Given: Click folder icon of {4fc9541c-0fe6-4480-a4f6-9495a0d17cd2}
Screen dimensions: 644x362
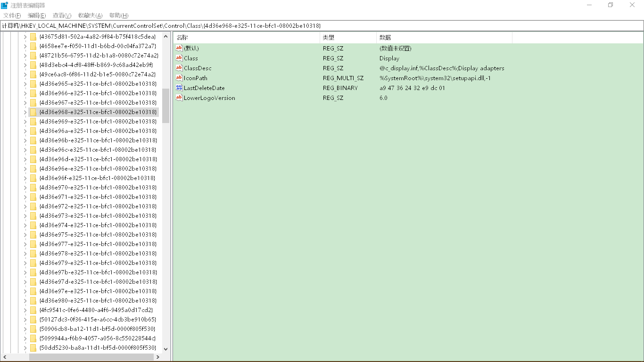Looking at the screenshot, I should pyautogui.click(x=33, y=310).
